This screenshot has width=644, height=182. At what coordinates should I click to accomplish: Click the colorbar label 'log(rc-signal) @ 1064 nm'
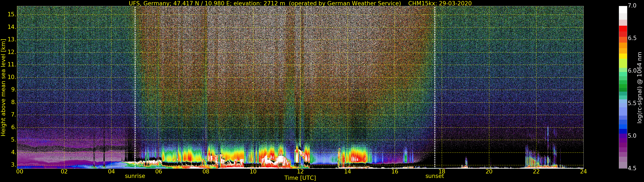[639, 88]
